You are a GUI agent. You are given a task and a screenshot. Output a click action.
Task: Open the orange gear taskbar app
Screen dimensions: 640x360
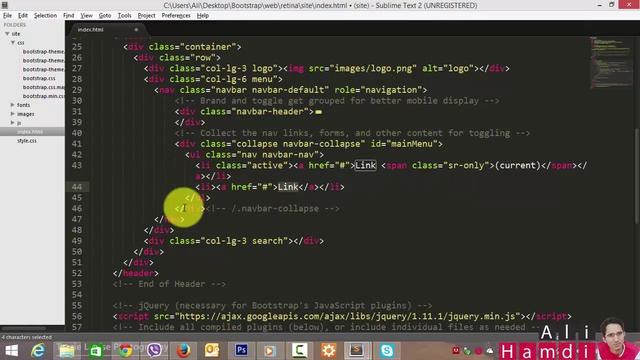click(328, 351)
